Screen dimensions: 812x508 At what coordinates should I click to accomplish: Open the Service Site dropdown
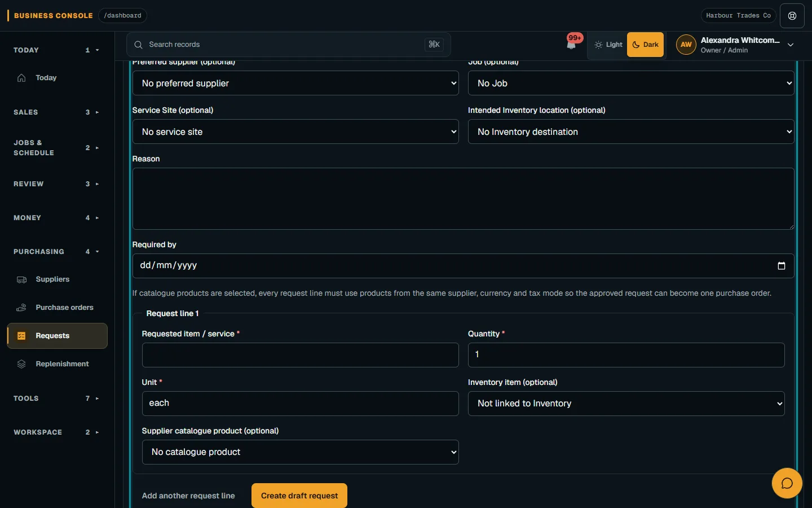(x=295, y=132)
